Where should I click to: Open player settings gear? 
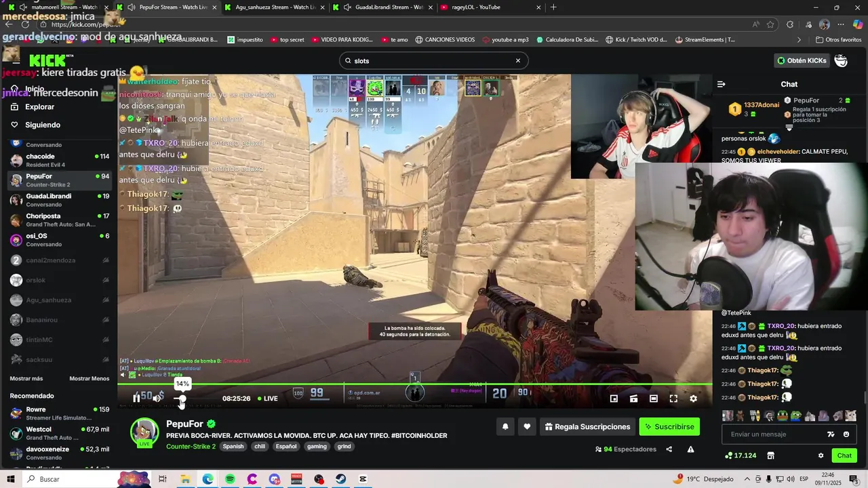coord(693,399)
